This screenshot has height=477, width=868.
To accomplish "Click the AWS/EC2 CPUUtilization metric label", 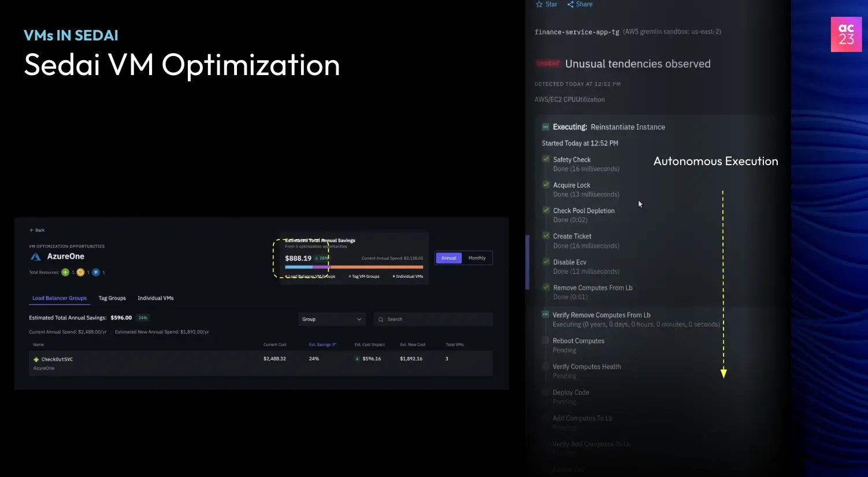I will tap(570, 99).
